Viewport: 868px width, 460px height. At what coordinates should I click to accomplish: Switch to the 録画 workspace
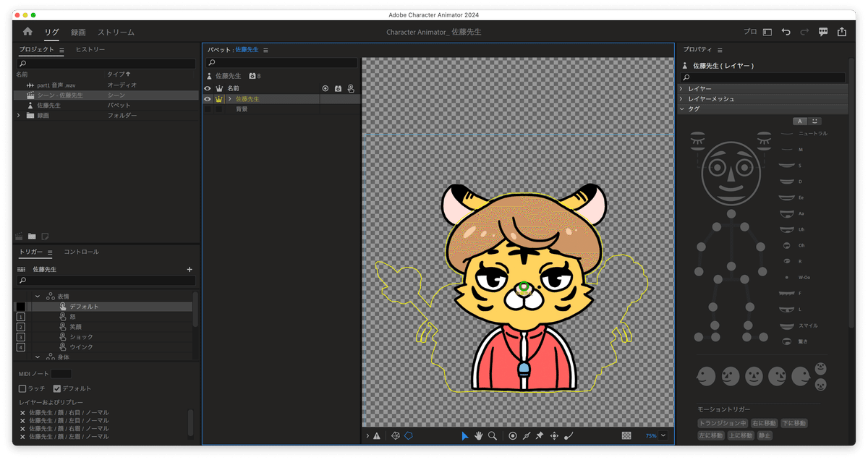[78, 32]
